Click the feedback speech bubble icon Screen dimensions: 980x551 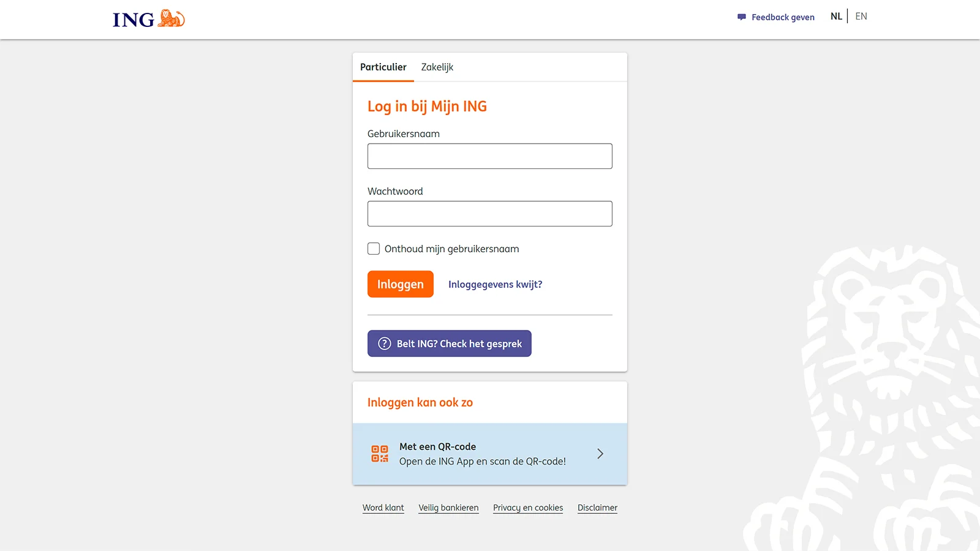[x=741, y=17]
